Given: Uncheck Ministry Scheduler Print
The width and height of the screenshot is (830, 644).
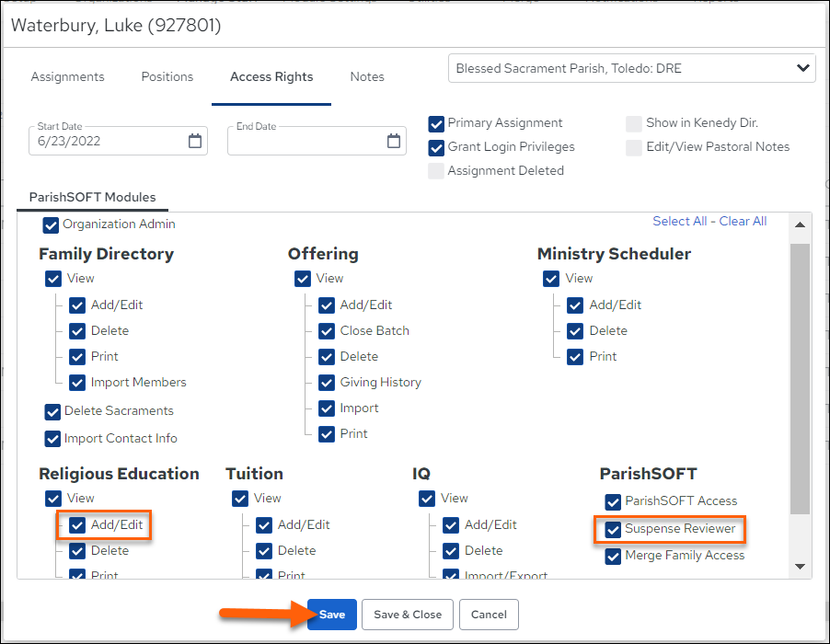Looking at the screenshot, I should click(x=575, y=357).
